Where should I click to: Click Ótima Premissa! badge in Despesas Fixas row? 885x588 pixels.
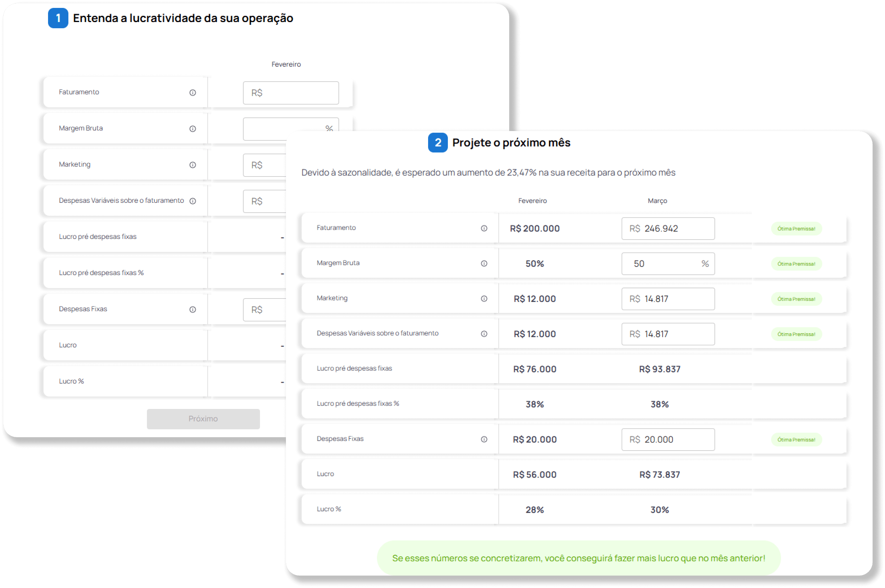(x=796, y=440)
